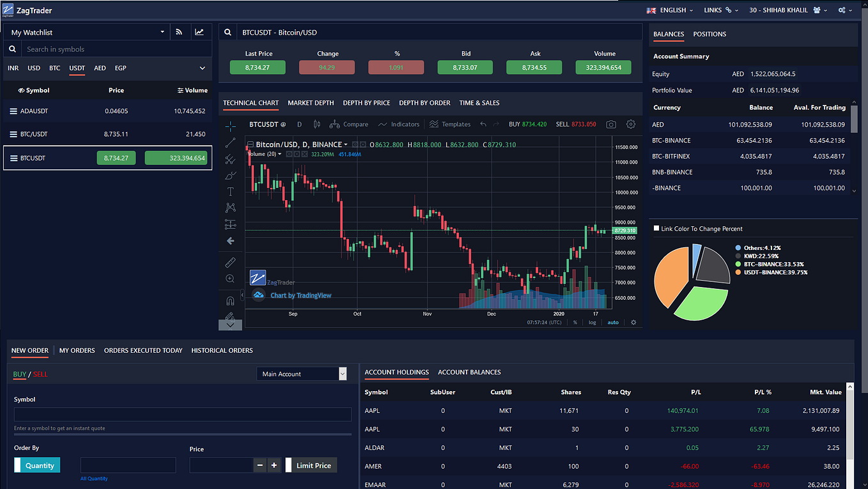Click the undo arrow above the chart
Screen dimensions: 868x489
point(482,124)
